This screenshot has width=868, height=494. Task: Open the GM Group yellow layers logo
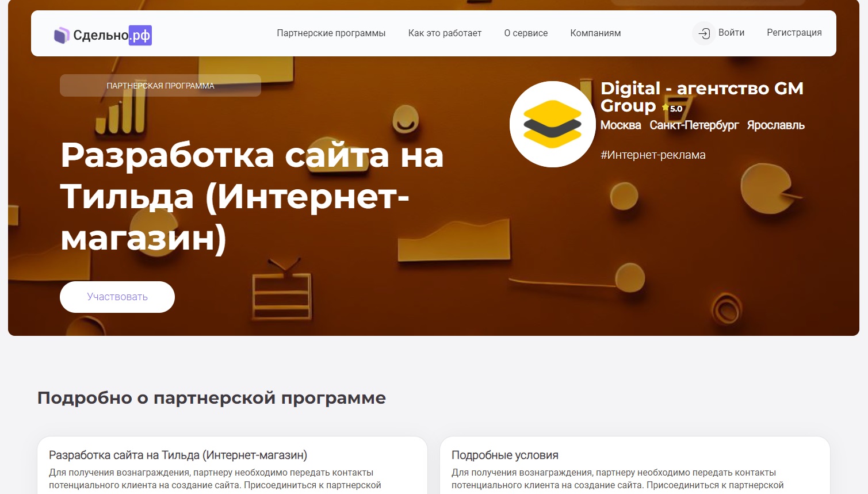[x=552, y=124]
